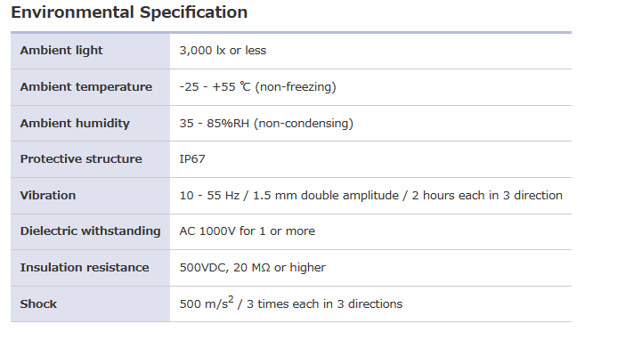Image resolution: width=617 pixels, height=364 pixels.
Task: Select the Ambient temperature label cell
Action: (86, 87)
